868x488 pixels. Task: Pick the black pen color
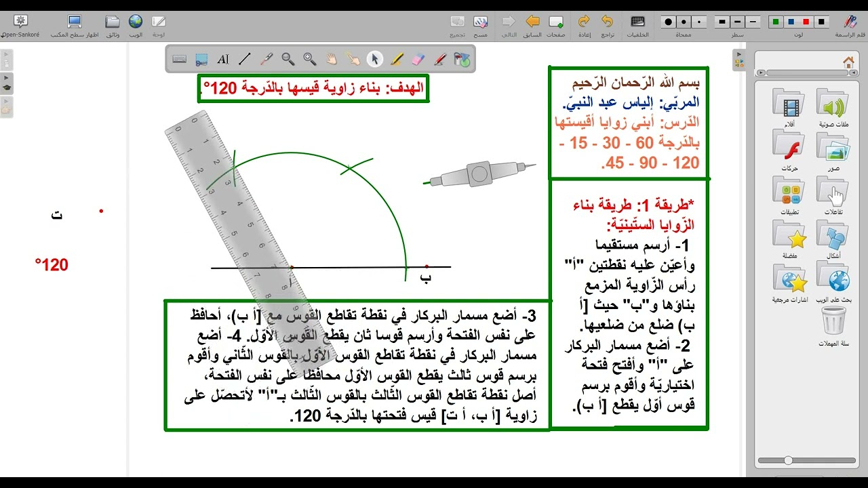click(822, 22)
